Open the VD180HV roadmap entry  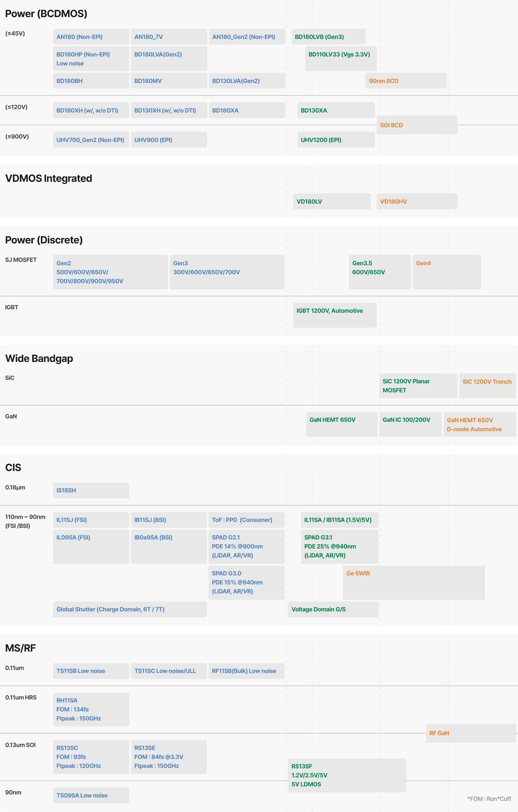[x=417, y=202]
